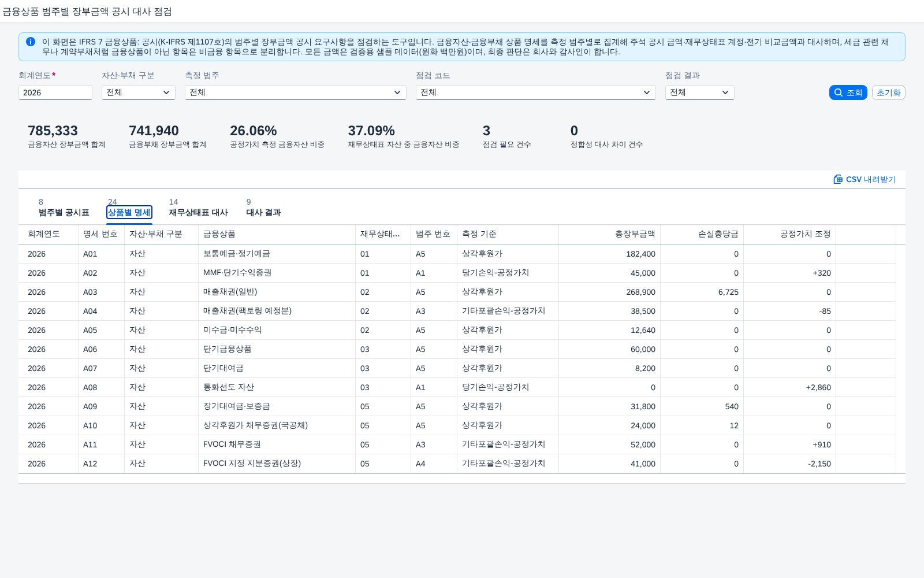Screen dimensions: 924x578
Task: Open the 자산·부채 구분 dropdown
Action: pos(139,92)
